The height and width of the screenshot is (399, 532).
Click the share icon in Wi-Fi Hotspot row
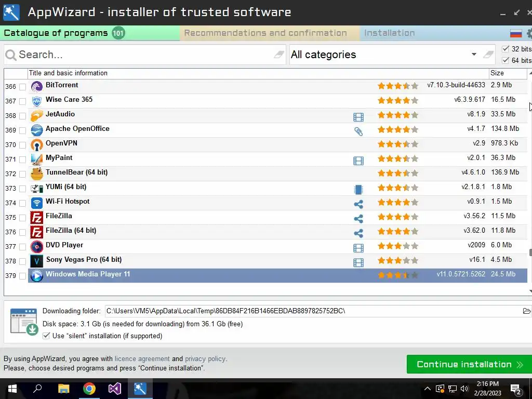click(x=358, y=204)
